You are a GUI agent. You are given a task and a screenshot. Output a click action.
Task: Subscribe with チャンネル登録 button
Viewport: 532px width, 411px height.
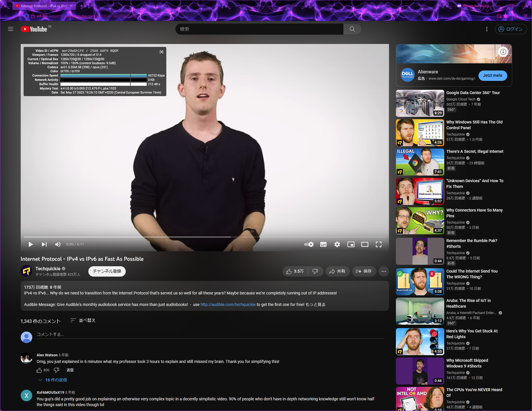tap(107, 271)
